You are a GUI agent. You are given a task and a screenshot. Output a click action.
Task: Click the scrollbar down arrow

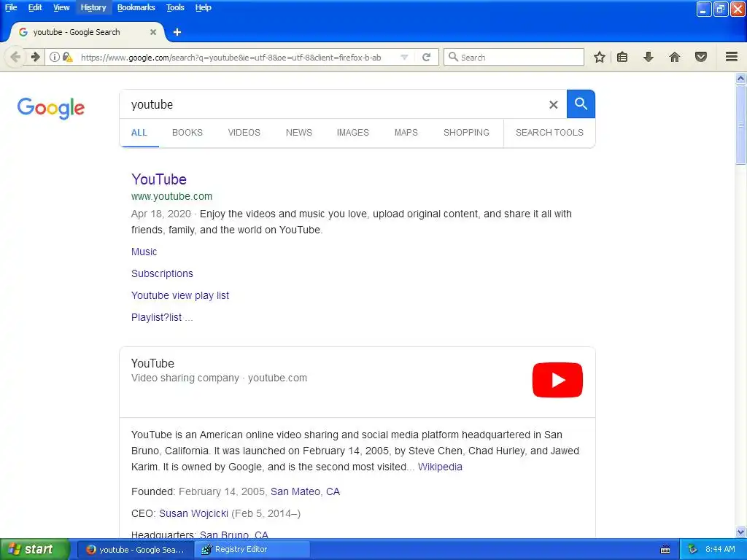coord(741,532)
